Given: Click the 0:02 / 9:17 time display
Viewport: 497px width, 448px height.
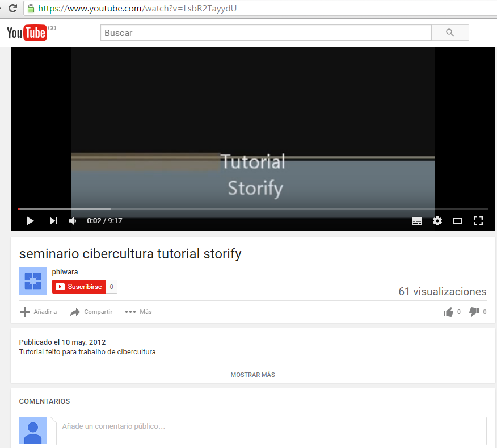Looking at the screenshot, I should click(104, 221).
